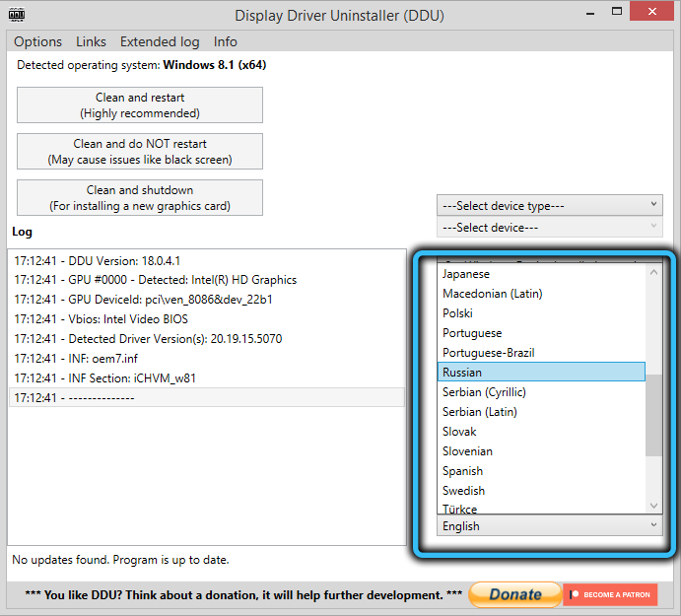
Task: Click Clean and restart button
Action: pyautogui.click(x=140, y=105)
